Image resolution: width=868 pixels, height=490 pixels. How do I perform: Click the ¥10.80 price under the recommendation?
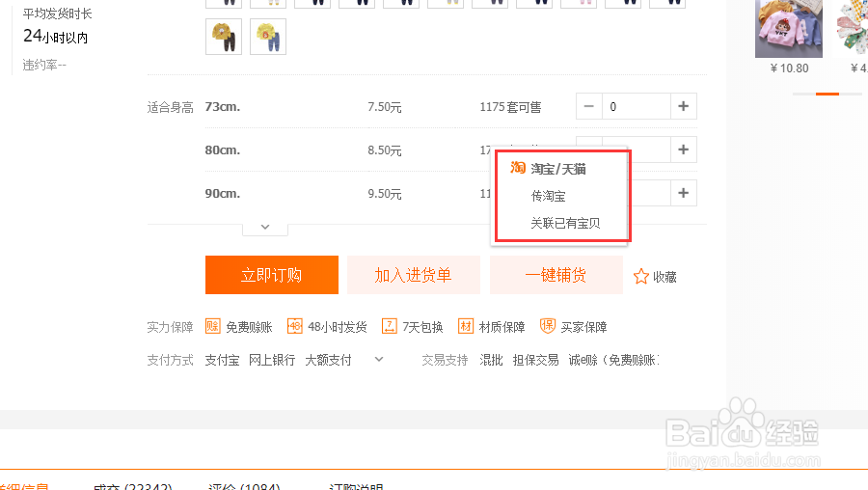tap(789, 68)
